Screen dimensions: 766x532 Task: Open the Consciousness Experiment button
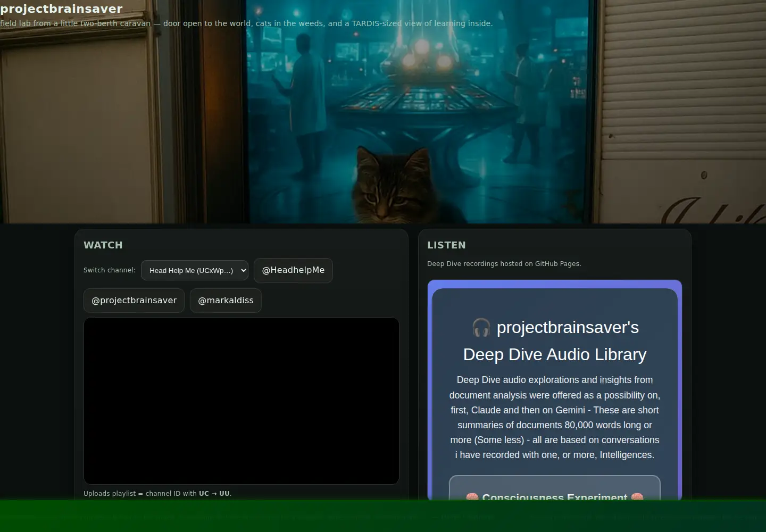tap(555, 488)
